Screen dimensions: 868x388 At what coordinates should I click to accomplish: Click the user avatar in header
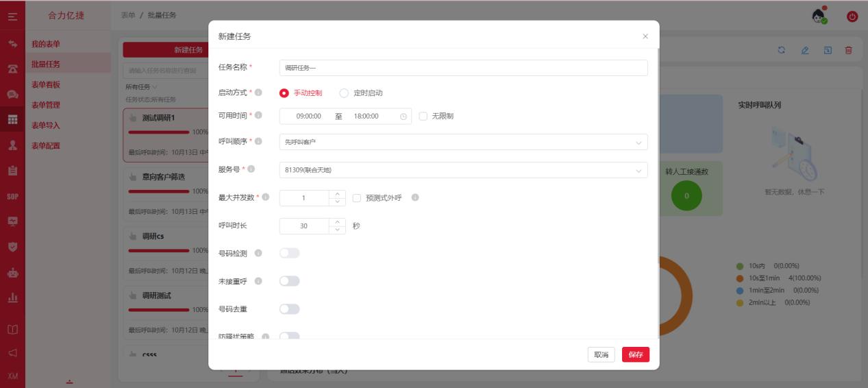819,16
